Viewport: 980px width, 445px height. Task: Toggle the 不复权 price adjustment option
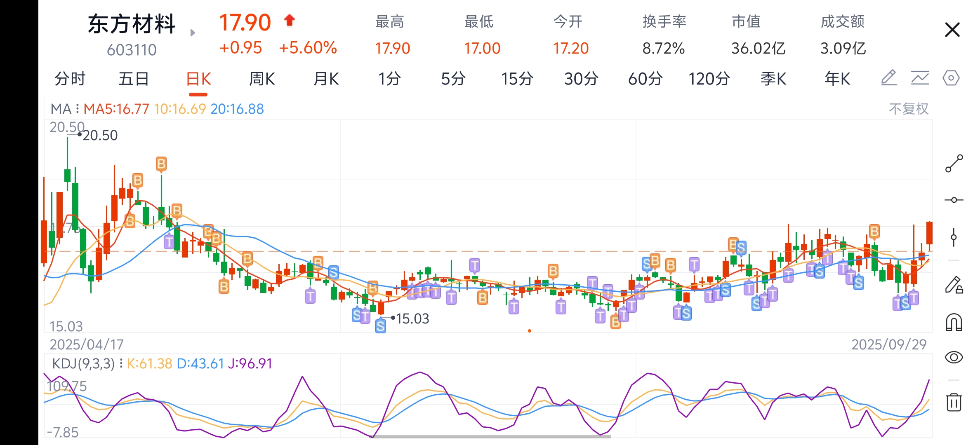click(x=908, y=109)
